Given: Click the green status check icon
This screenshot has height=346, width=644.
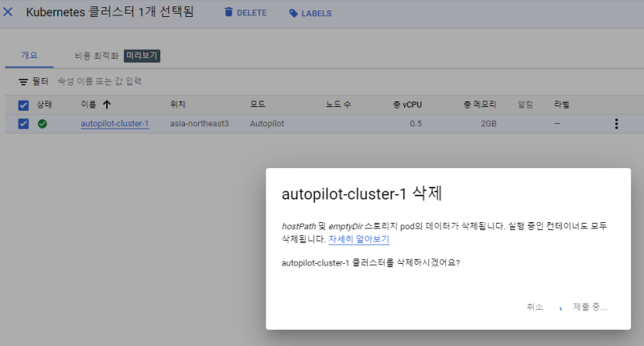Looking at the screenshot, I should (x=42, y=124).
